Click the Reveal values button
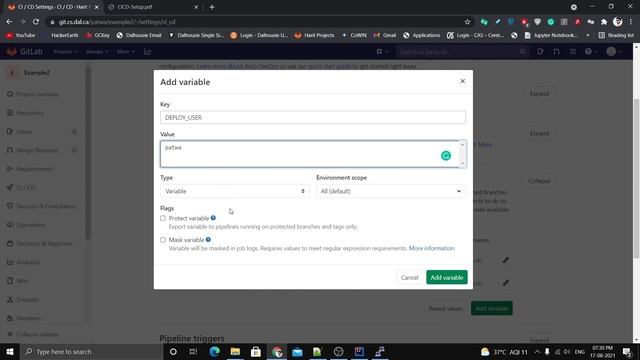 point(446,309)
